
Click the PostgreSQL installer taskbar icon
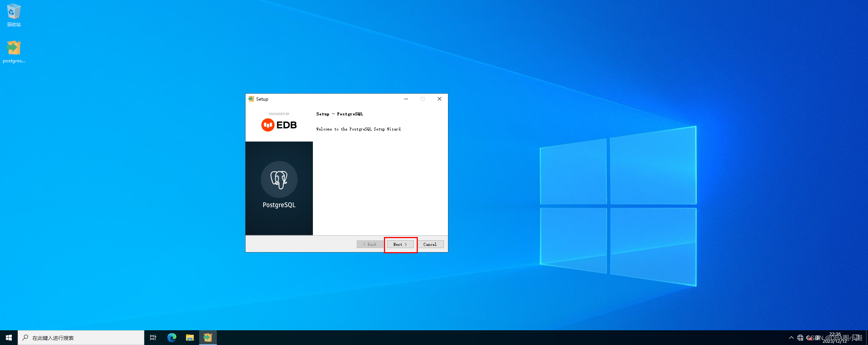click(x=208, y=338)
